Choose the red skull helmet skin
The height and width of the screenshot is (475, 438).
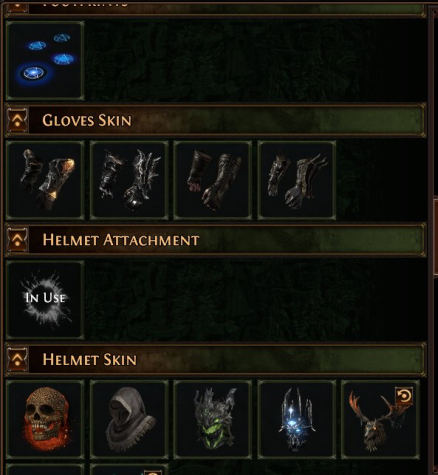point(45,420)
